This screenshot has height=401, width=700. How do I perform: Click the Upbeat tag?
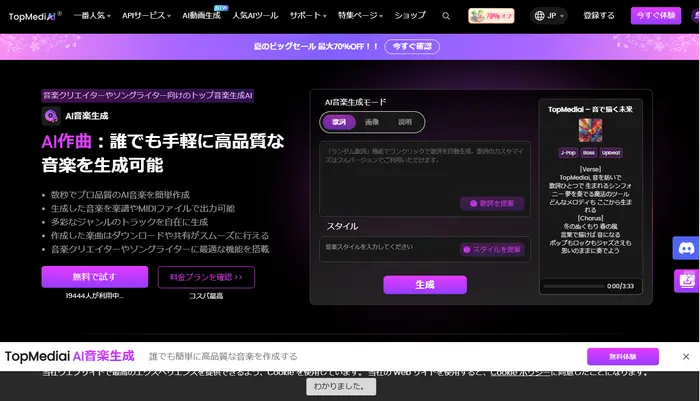(x=611, y=153)
